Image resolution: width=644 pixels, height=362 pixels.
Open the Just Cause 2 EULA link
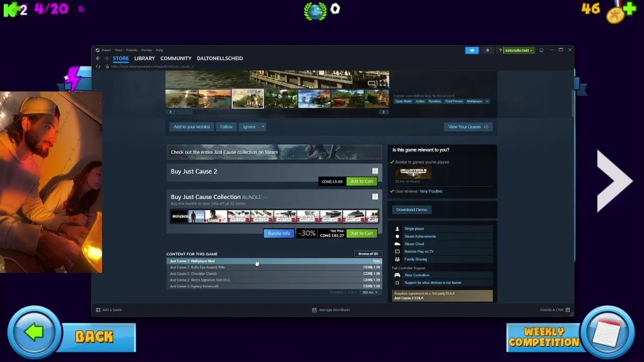point(409,298)
